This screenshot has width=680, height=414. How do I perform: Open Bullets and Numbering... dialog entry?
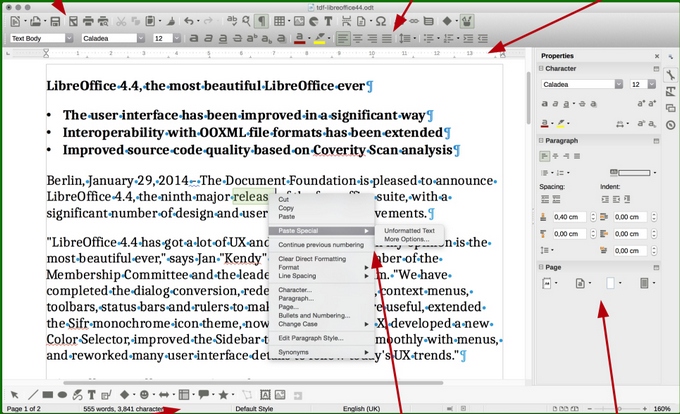coord(314,316)
